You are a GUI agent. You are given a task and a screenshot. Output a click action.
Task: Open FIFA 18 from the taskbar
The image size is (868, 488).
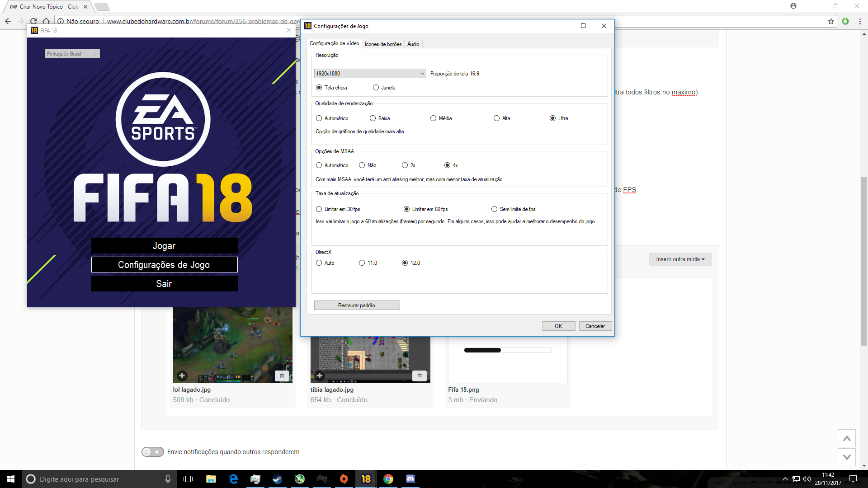[x=366, y=479]
